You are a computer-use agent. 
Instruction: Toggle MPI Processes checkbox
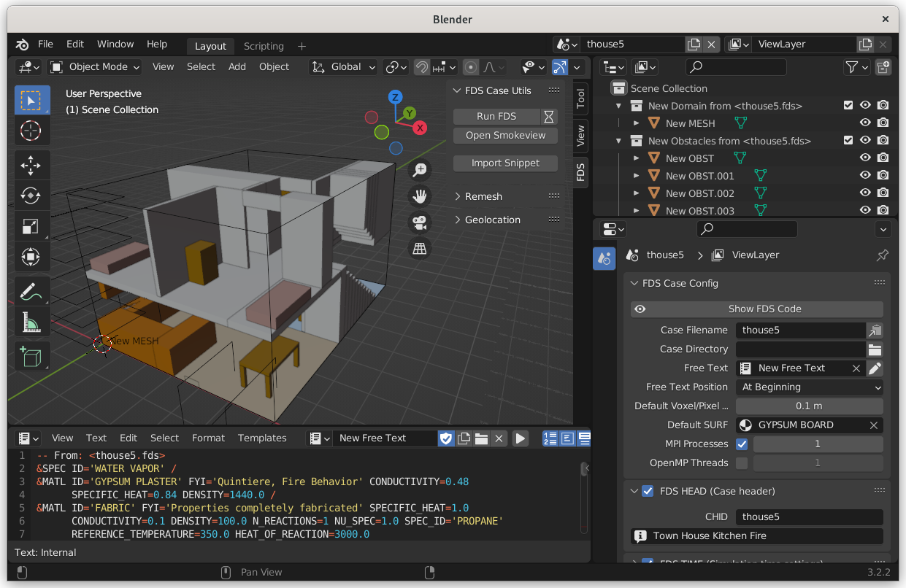(x=742, y=444)
